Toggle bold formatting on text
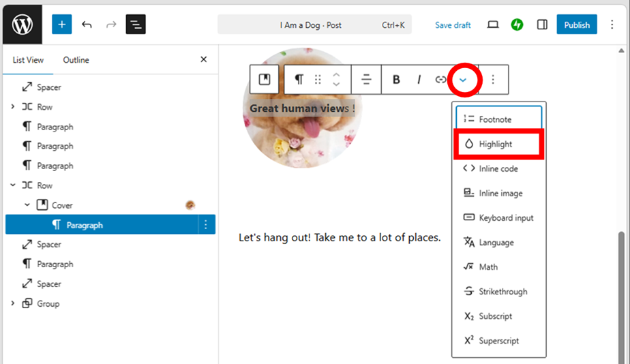The image size is (630, 364). click(396, 80)
